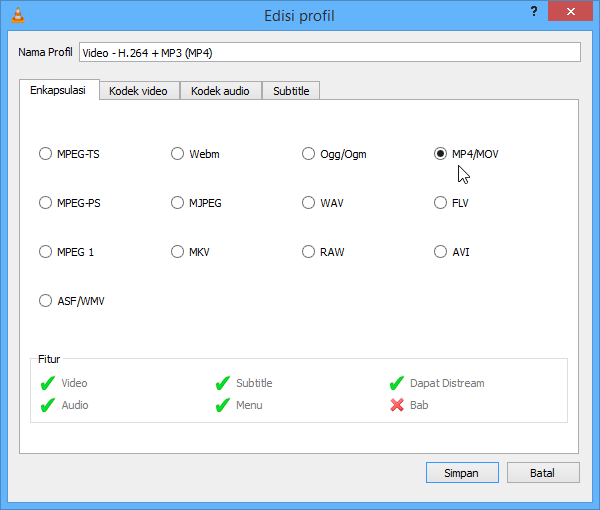Click the Subtitle label in Fitur group
The height and width of the screenshot is (510, 600).
[x=254, y=383]
